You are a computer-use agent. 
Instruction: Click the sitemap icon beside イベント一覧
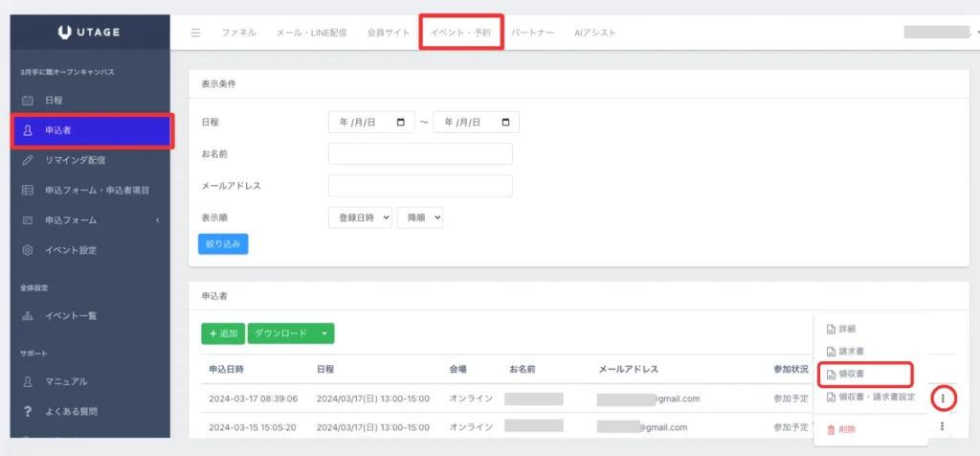28,316
